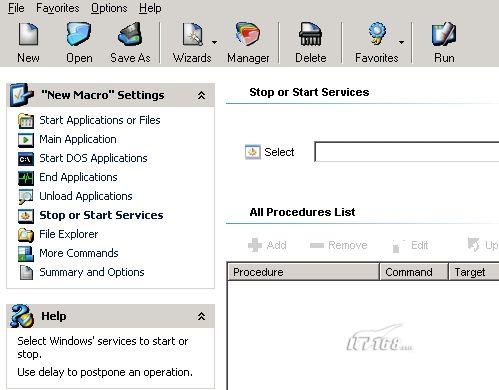Viewport: 499px width, 390px height.
Task: Open a macro with the Open icon
Action: pos(79,34)
